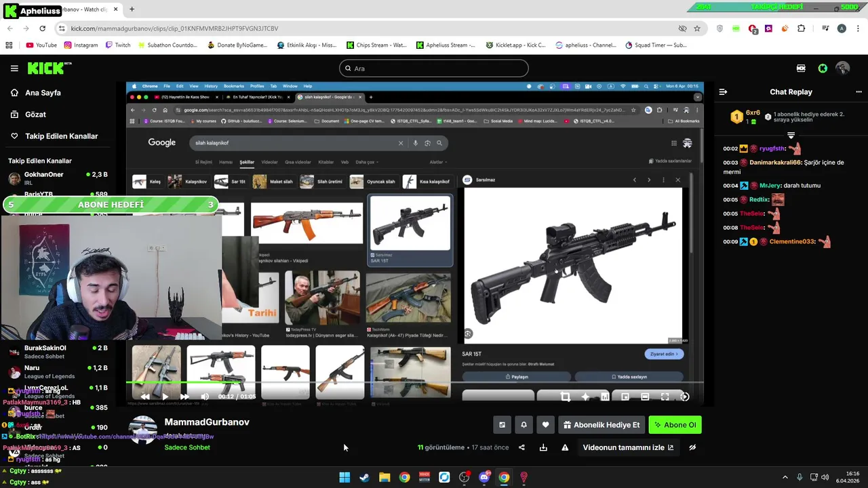The width and height of the screenshot is (868, 488).
Task: Open the Kick drops icon in the header
Action: pyautogui.click(x=801, y=68)
